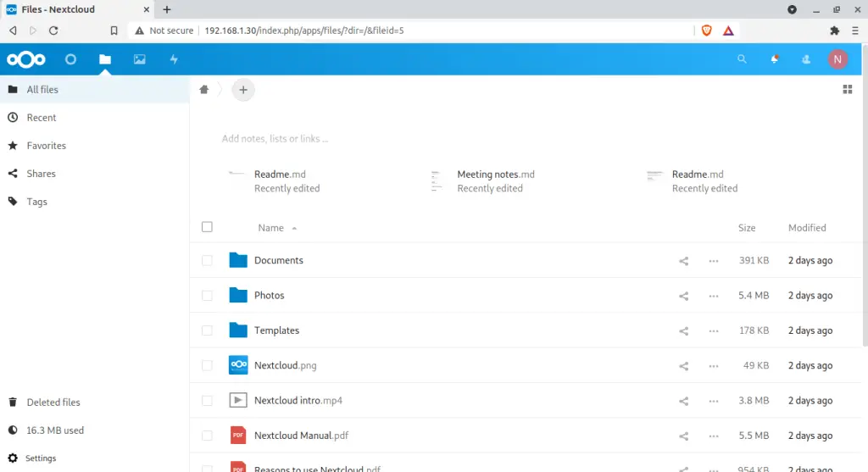
Task: Open the search magnifier in header
Action: point(742,59)
